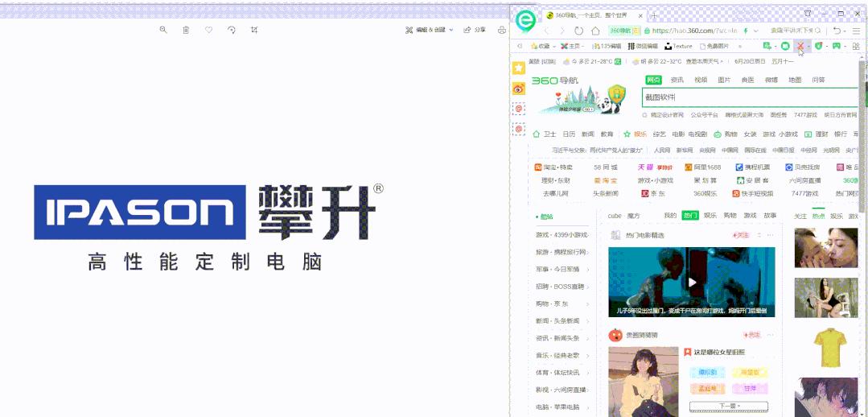This screenshot has height=417, width=868.
Task: Open the Texture bookmark
Action: click(679, 47)
